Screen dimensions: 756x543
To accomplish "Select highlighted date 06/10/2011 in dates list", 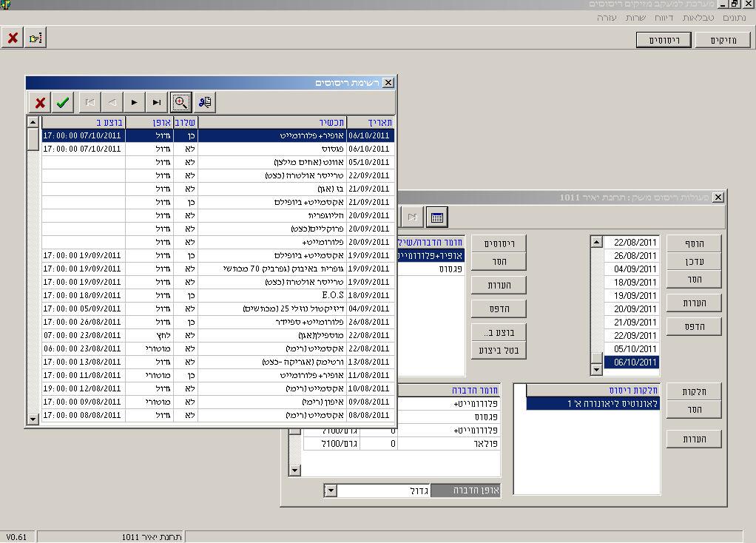I will click(x=631, y=362).
